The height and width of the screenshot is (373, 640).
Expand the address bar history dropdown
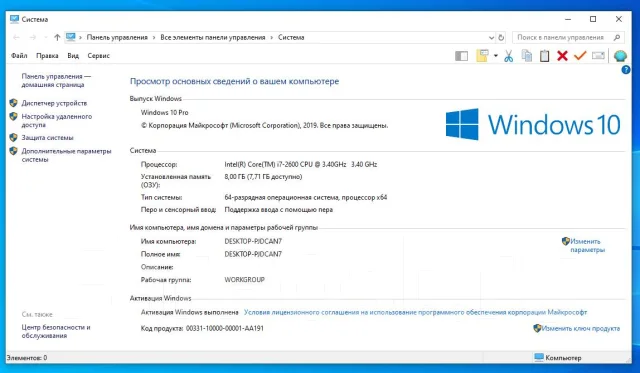point(491,38)
